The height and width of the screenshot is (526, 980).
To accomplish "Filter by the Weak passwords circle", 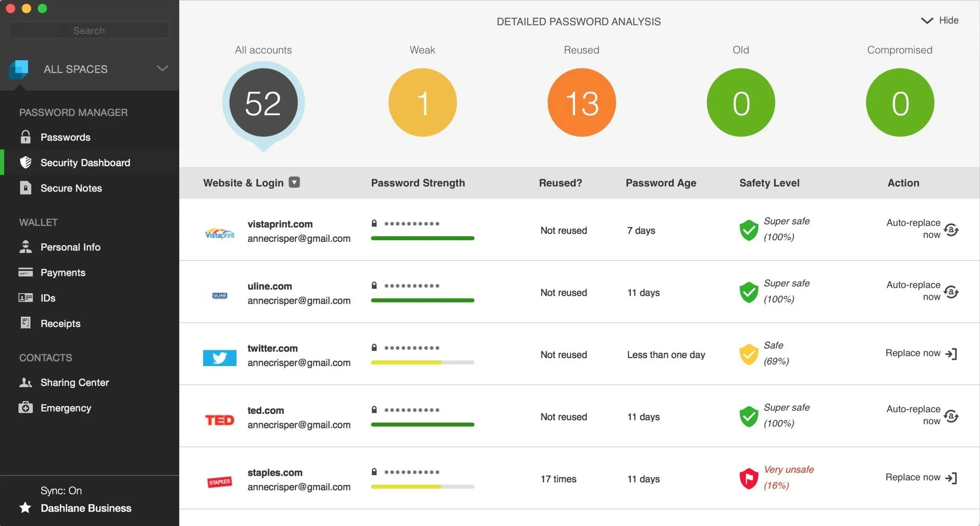I will [422, 103].
